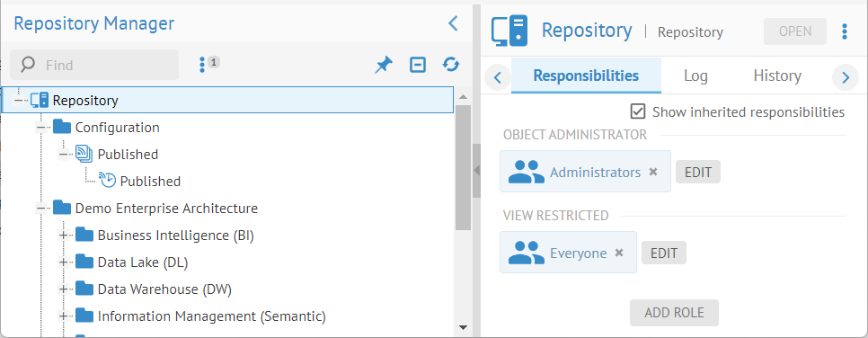Click the ADD ROLE button
Screen dimensions: 868x338
[x=674, y=313]
